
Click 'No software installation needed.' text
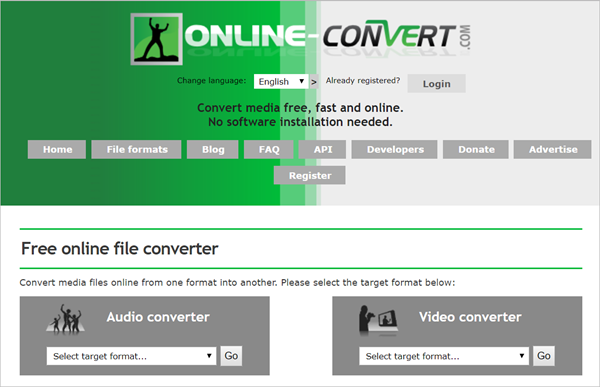pos(300,122)
